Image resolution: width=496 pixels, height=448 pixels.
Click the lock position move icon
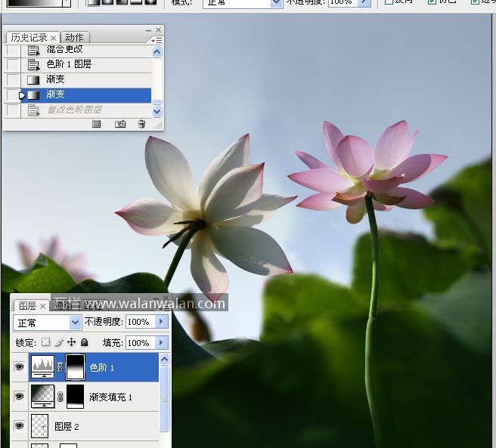pos(71,342)
